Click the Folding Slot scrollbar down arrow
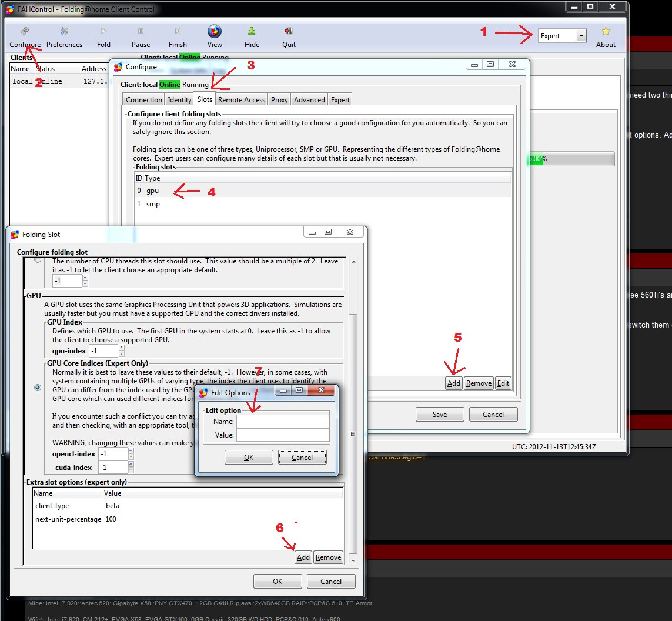Screen dimensions: 672x621 (353, 560)
